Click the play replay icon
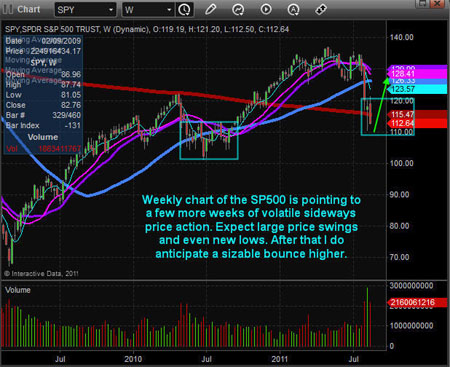 tap(266, 9)
